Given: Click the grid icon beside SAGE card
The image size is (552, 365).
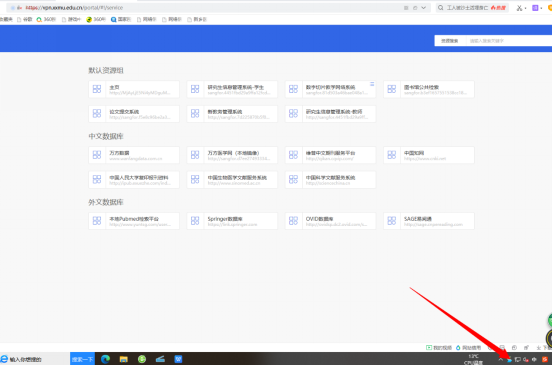Looking at the screenshot, I should (391, 221).
